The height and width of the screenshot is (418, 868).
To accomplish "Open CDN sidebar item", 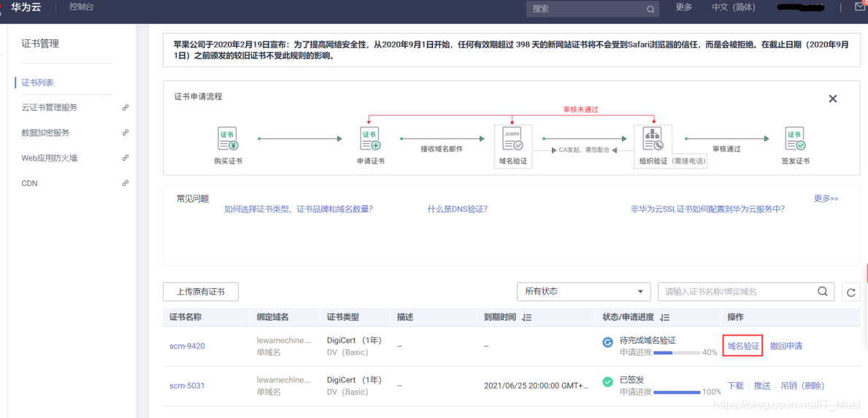I will point(29,183).
